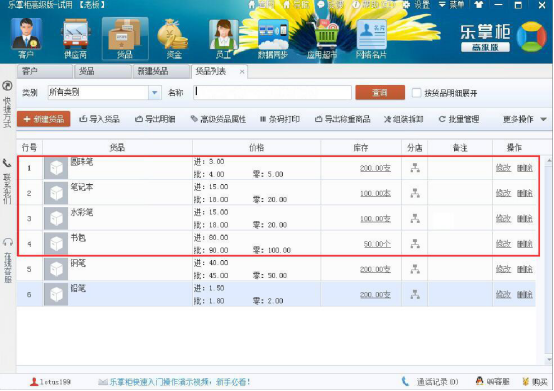Open the 菜单 dropdown in title bar
Viewport: 554px width, 391px height.
point(451,5)
